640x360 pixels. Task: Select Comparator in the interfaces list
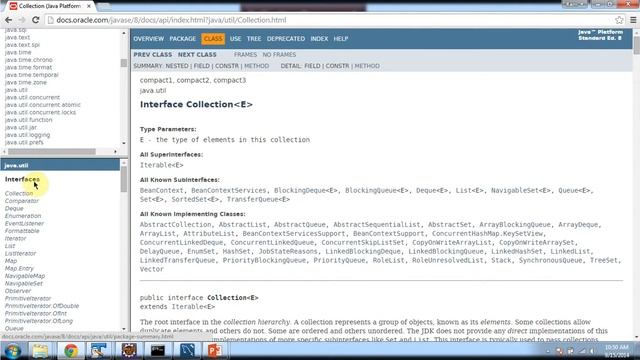pyautogui.click(x=22, y=201)
